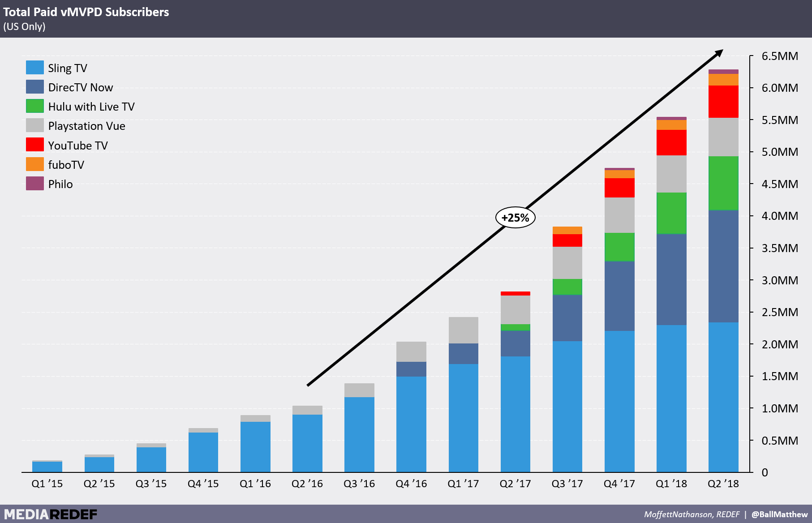Click the Q1 '16 x-axis label

click(x=255, y=484)
